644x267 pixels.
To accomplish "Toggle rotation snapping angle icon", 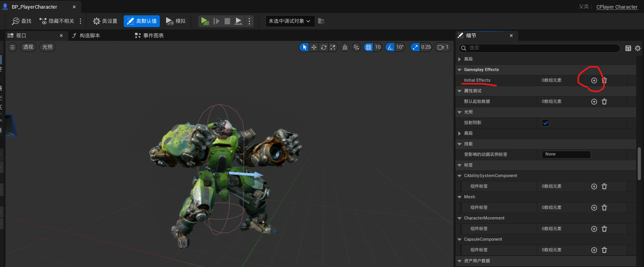I will [x=390, y=47].
